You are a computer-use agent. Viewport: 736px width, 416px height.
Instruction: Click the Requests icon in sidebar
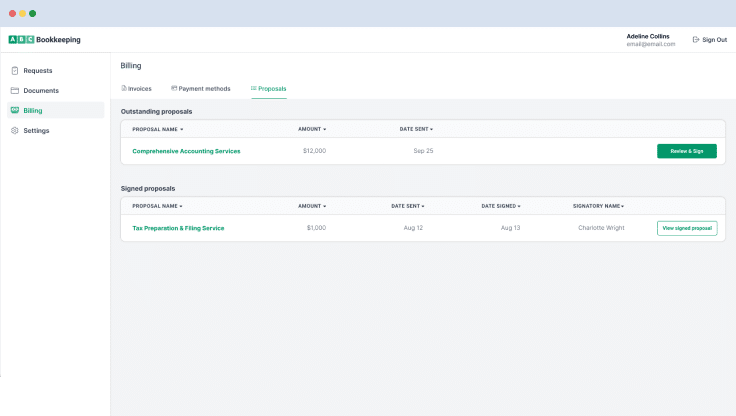(x=14, y=71)
